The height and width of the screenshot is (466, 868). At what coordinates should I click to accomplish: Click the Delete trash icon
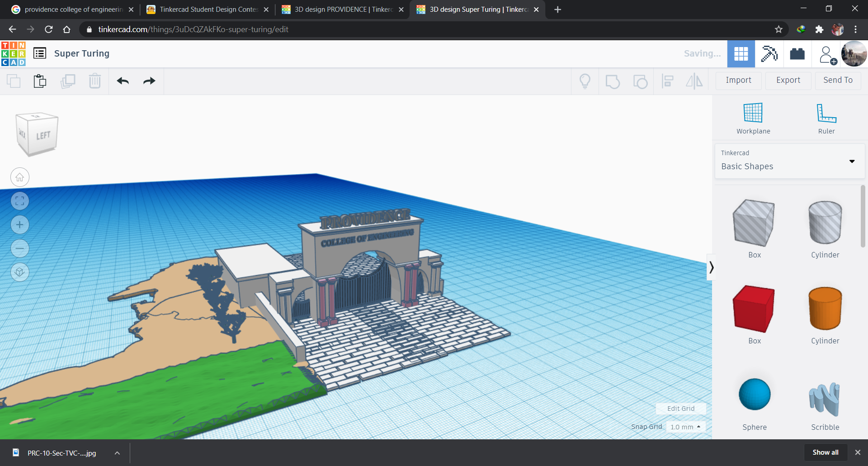pyautogui.click(x=95, y=81)
